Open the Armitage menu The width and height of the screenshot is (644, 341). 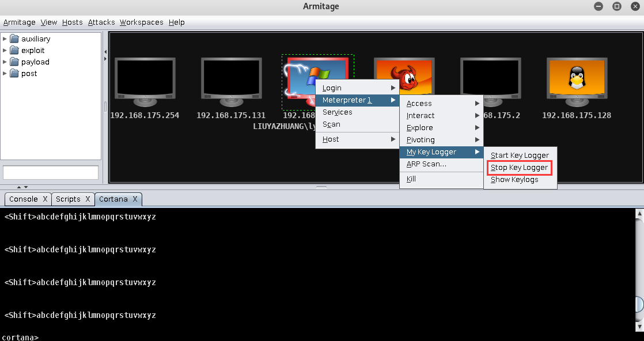(x=20, y=22)
